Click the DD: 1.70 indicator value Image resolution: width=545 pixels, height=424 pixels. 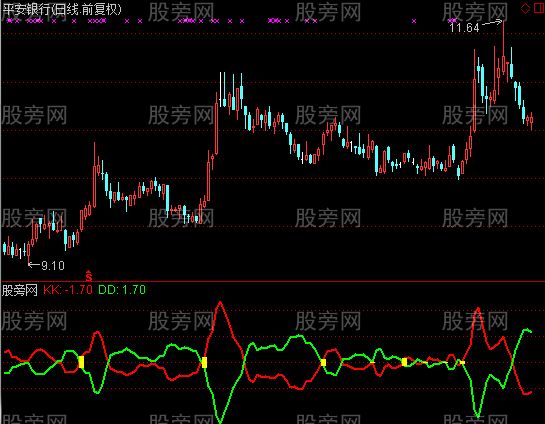[x=122, y=290]
